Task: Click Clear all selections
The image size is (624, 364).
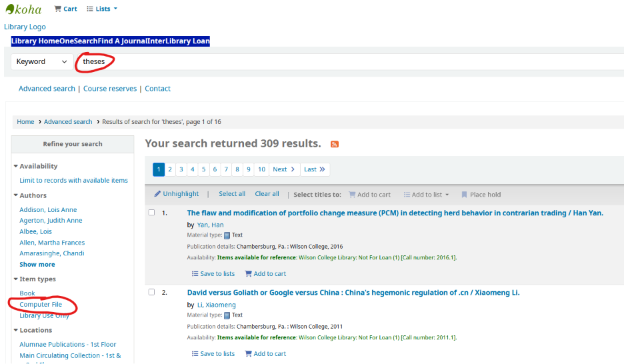Action: (267, 194)
